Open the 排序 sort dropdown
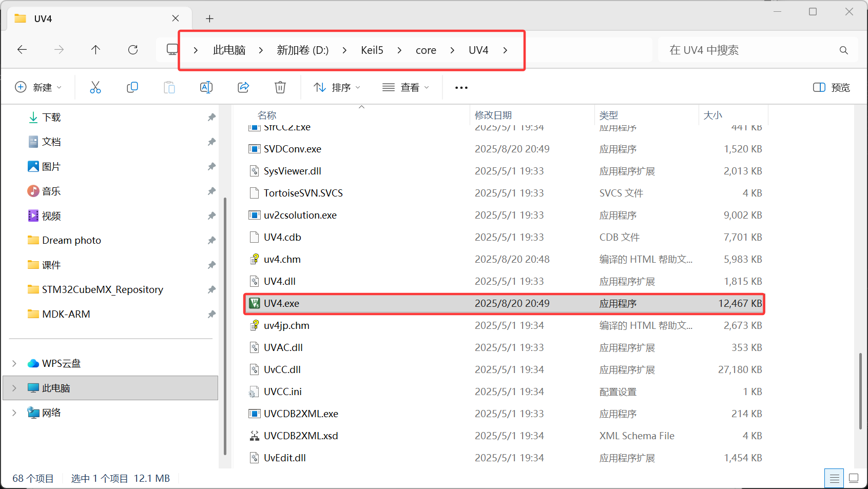Image resolution: width=868 pixels, height=489 pixels. coord(337,87)
